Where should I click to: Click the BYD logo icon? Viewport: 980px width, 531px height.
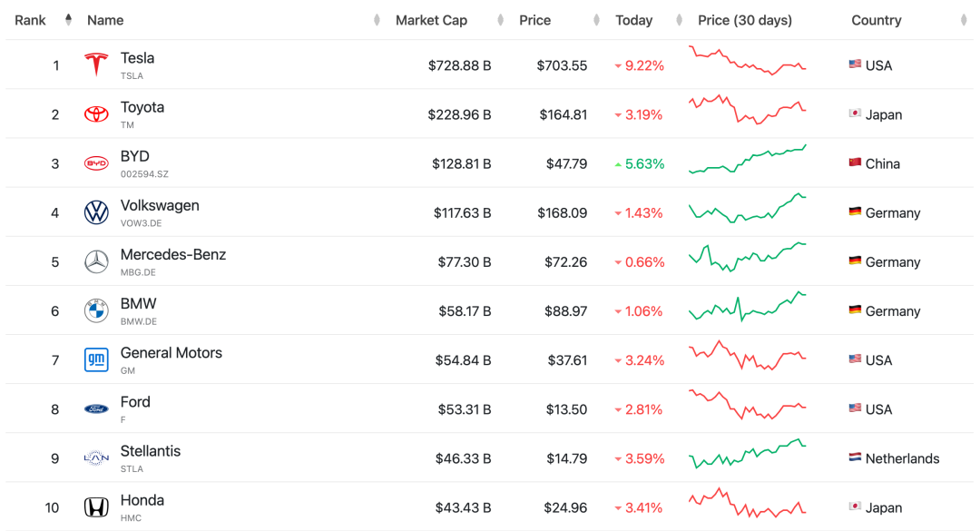[96, 163]
